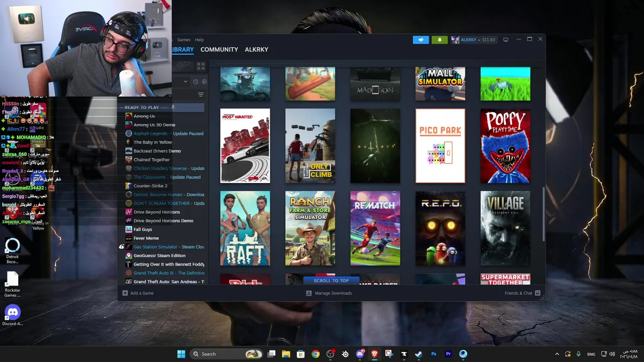Open the Only Climb game cover
Viewport: 644px width, 362px height.
tap(310, 146)
